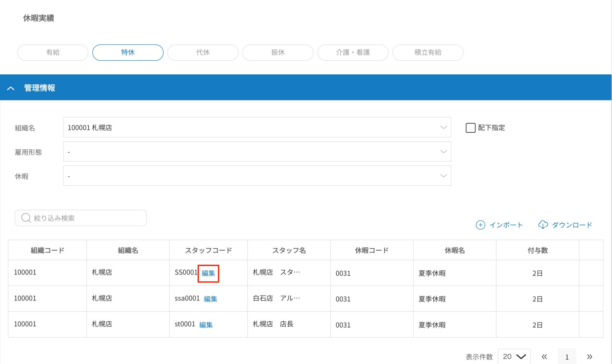
Task: Jump back using the « pagination icon
Action: tap(544, 357)
